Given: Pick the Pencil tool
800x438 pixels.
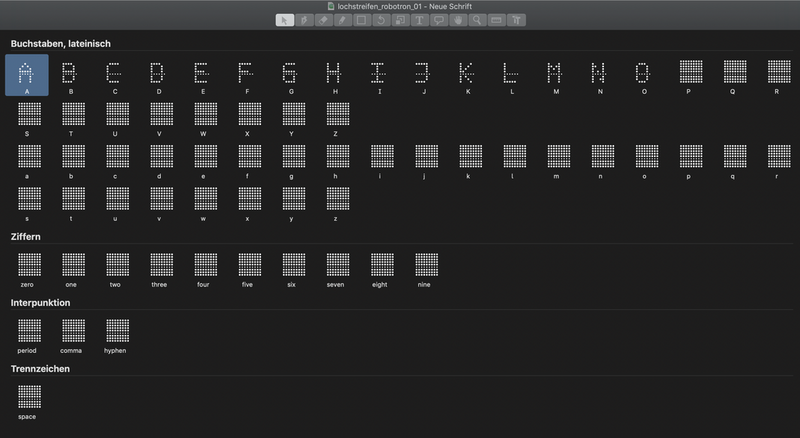Looking at the screenshot, I should [342, 20].
